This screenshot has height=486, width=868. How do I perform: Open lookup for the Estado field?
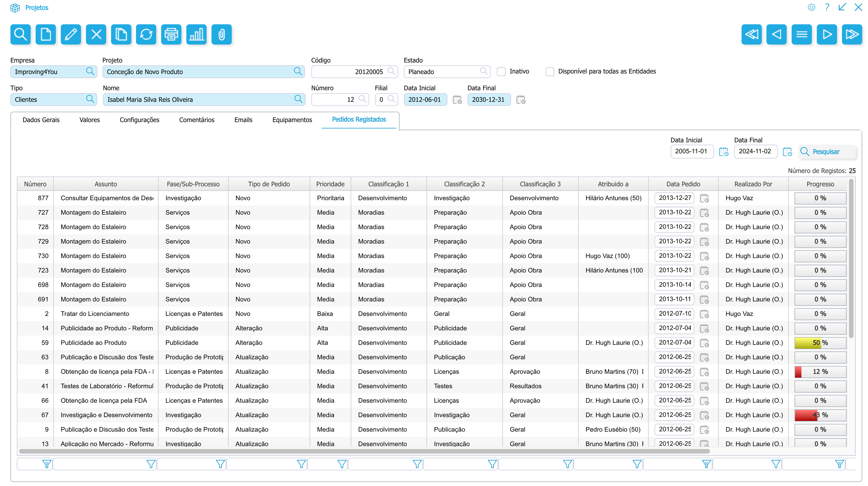click(x=483, y=71)
